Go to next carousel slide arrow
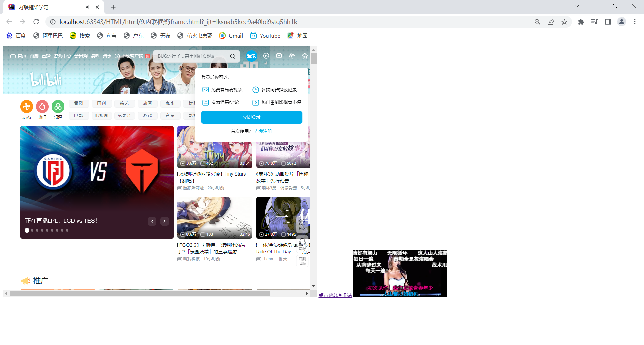This screenshot has width=644, height=345. [x=164, y=221]
